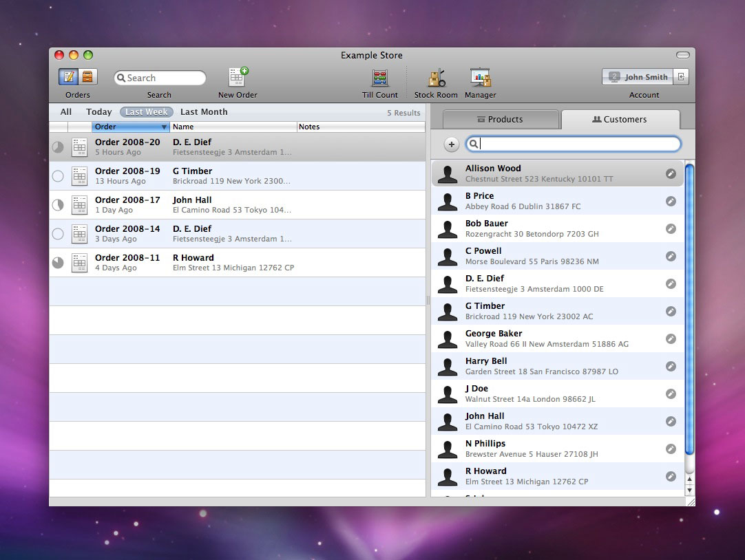Edit customer G Timber in customers list
Screen dimensions: 745x560
click(x=671, y=312)
